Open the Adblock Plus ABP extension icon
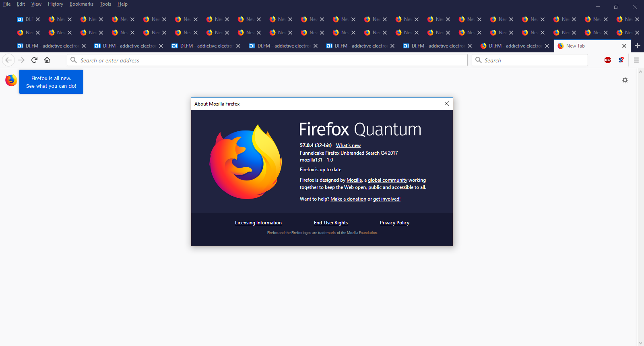644x346 pixels. [x=608, y=60]
